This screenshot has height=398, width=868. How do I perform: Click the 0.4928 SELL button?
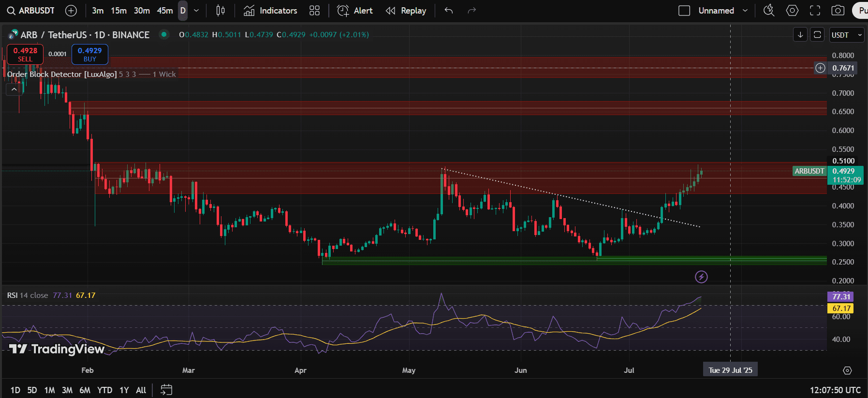25,54
